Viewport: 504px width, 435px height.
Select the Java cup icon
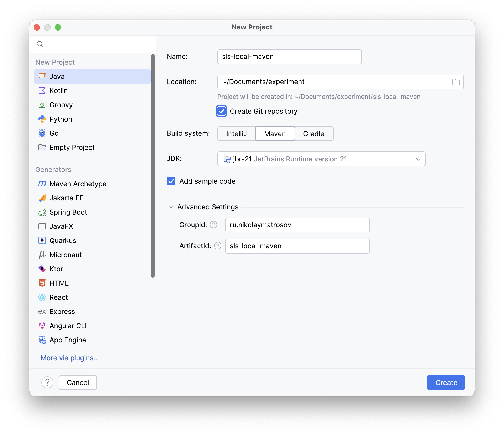(x=42, y=76)
